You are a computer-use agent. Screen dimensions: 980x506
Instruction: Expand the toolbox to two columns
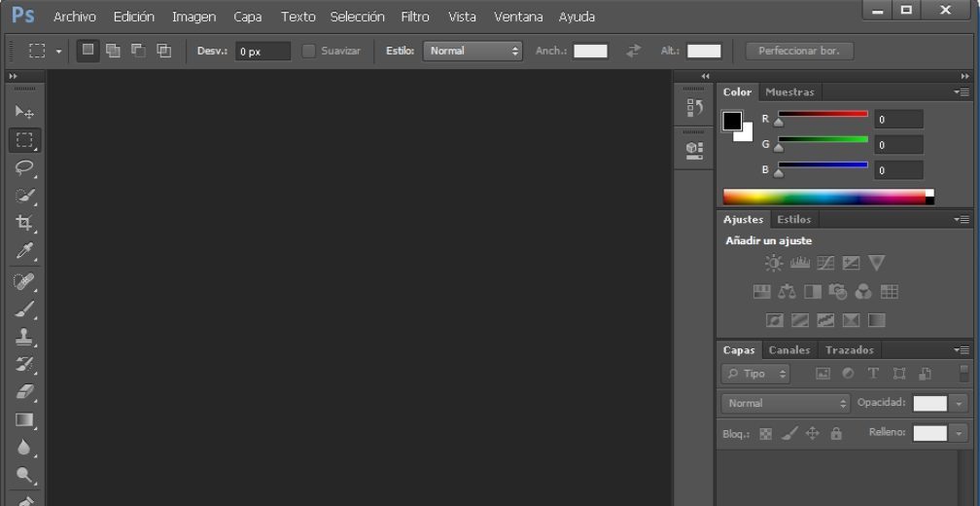(x=14, y=76)
